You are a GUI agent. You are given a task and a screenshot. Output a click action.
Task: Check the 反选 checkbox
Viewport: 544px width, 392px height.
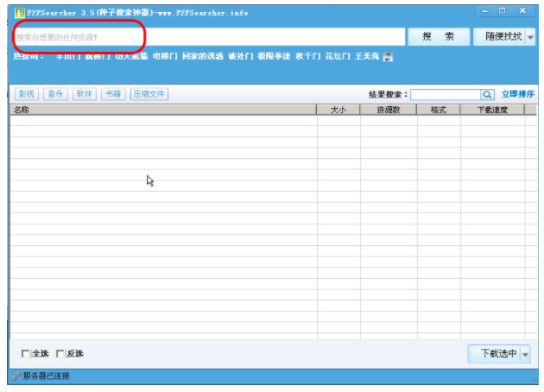click(60, 353)
